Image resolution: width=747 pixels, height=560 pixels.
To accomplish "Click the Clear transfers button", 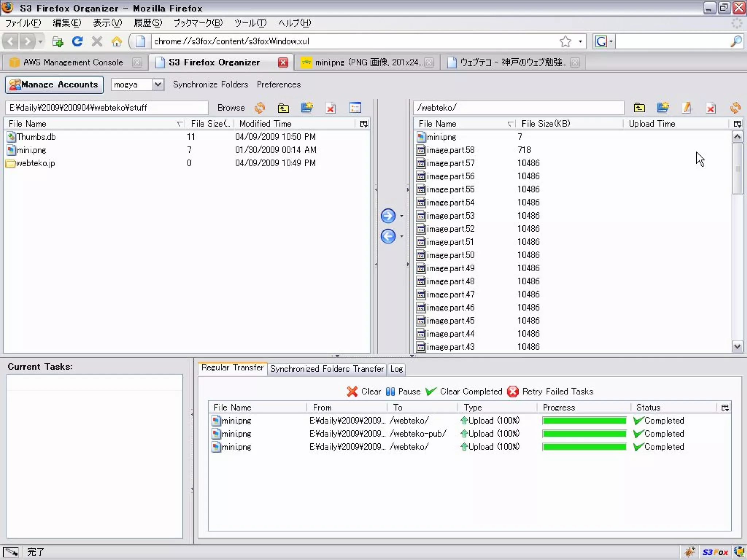I will coord(364,392).
